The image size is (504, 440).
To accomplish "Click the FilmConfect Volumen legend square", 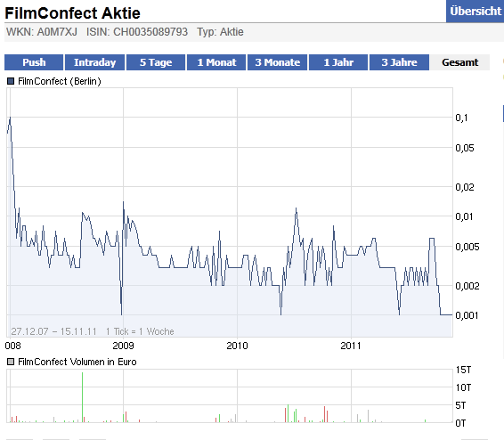I will click(x=11, y=362).
